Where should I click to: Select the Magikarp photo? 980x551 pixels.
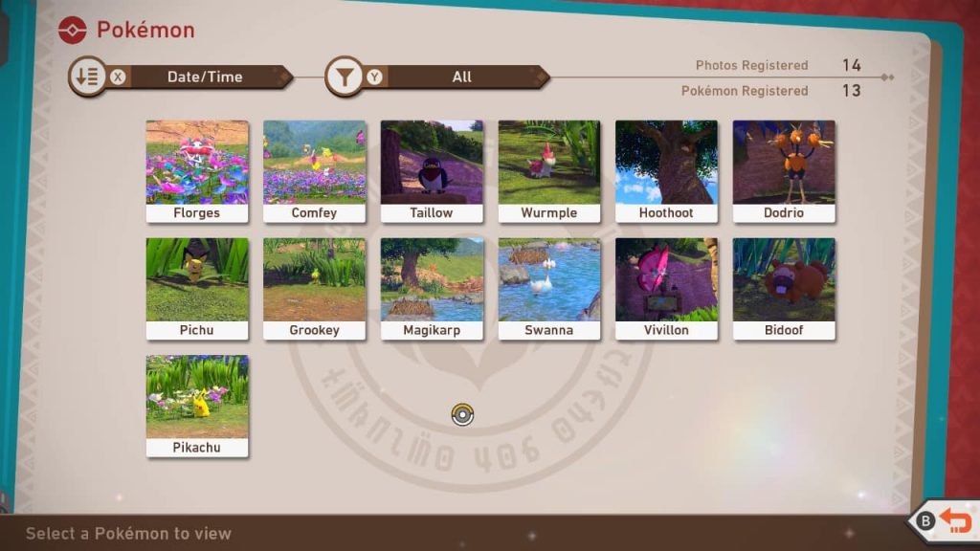point(432,288)
